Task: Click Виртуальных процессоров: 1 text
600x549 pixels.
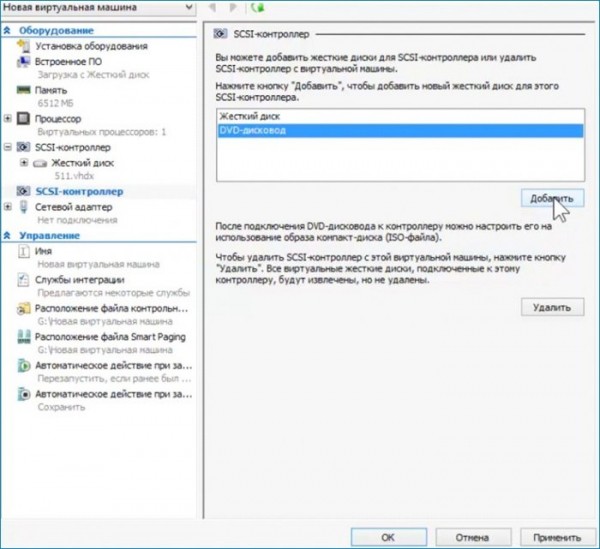Action: pos(102,132)
